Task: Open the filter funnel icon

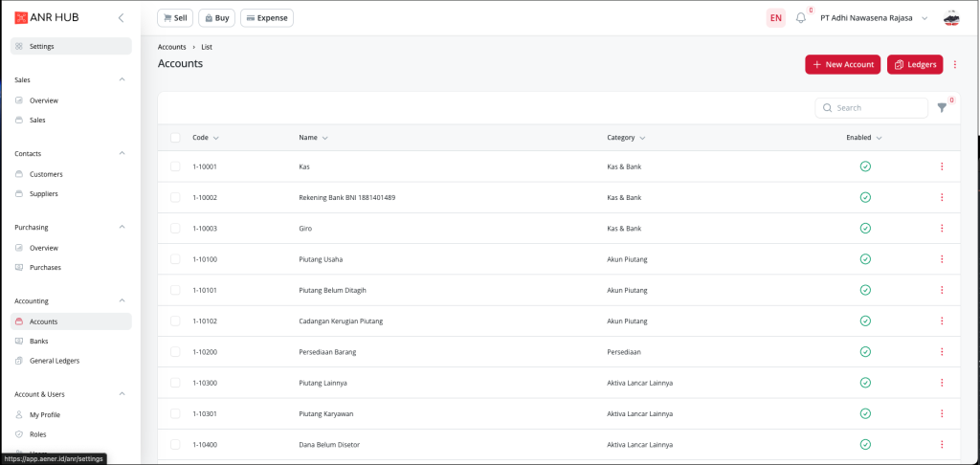Action: [x=942, y=108]
